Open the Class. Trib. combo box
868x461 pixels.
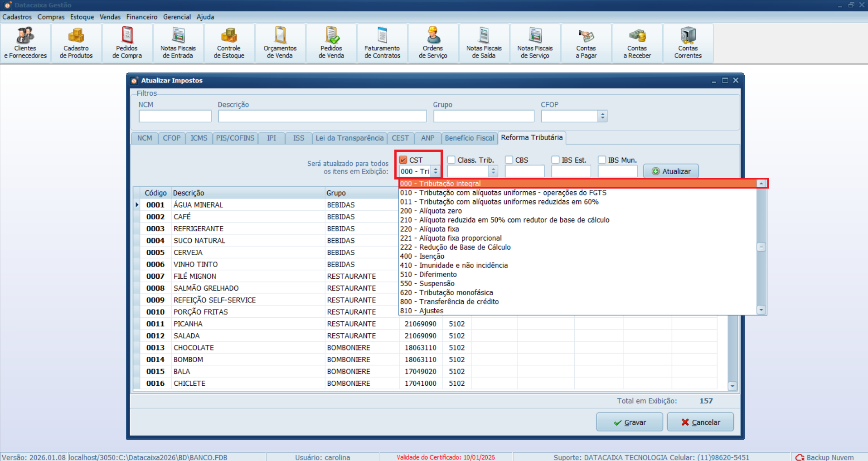494,171
